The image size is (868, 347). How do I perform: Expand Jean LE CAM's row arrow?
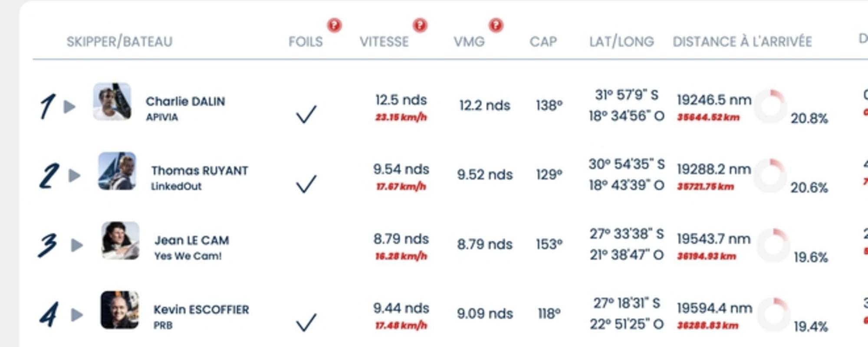tap(77, 245)
